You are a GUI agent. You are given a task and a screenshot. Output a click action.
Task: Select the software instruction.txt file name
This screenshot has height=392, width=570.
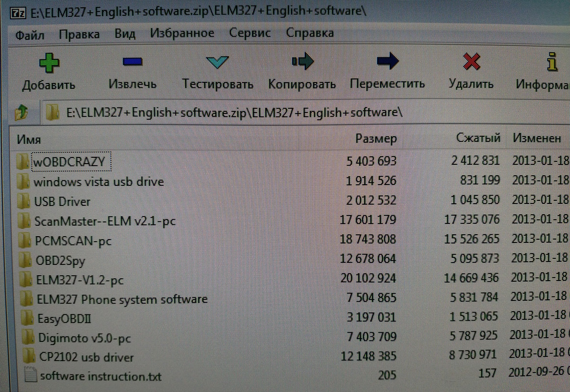(100, 376)
